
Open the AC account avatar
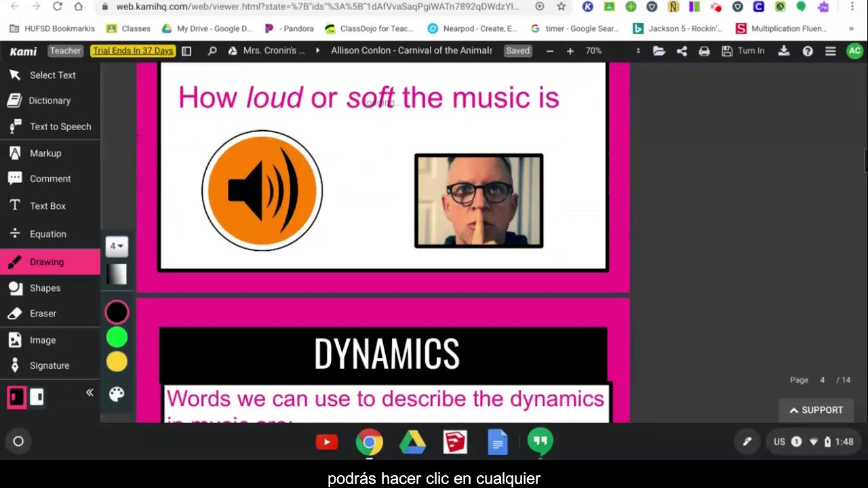tap(854, 51)
